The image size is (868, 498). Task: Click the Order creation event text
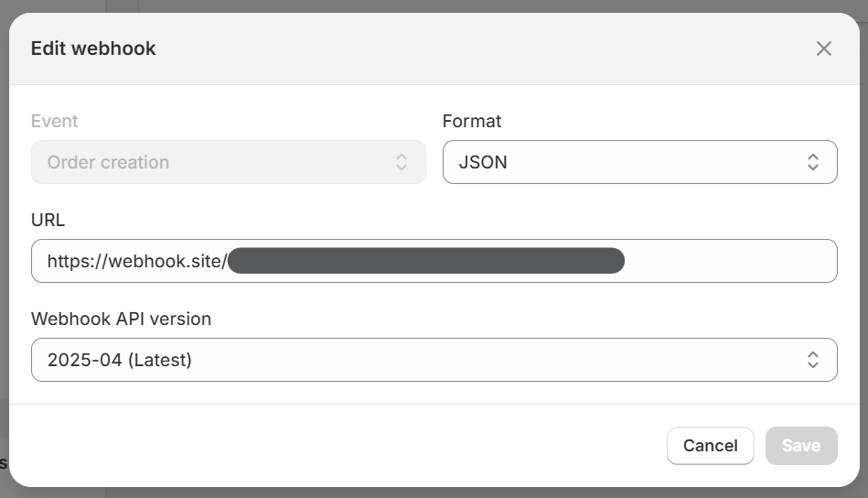[x=108, y=162]
